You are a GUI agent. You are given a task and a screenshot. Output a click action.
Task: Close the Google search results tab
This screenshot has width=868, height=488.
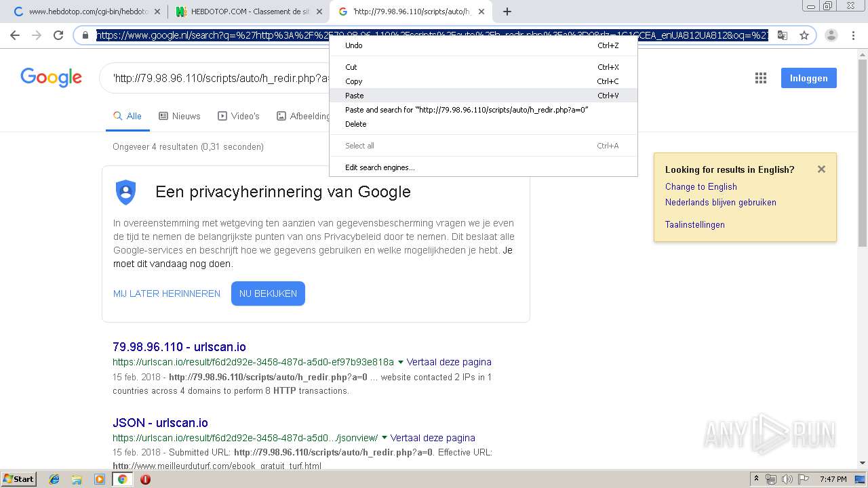(x=481, y=12)
